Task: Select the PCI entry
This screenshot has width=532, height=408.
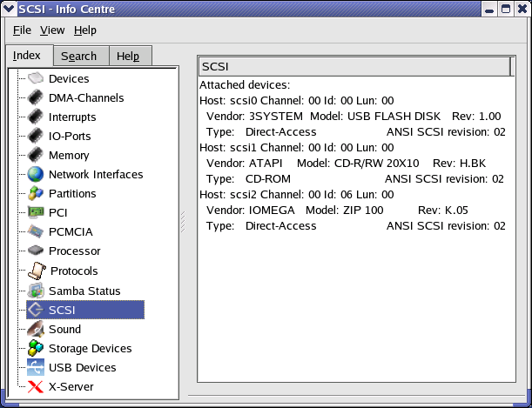Action: [x=58, y=213]
